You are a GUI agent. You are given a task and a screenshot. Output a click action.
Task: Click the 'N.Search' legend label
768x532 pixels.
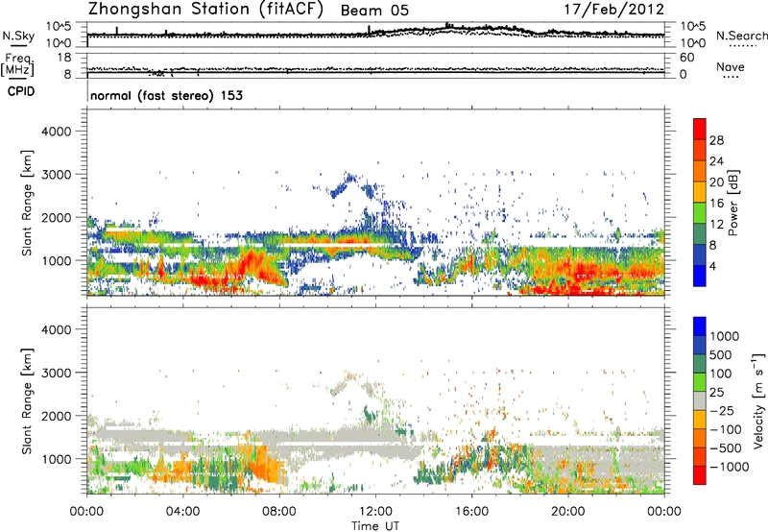[x=741, y=36]
